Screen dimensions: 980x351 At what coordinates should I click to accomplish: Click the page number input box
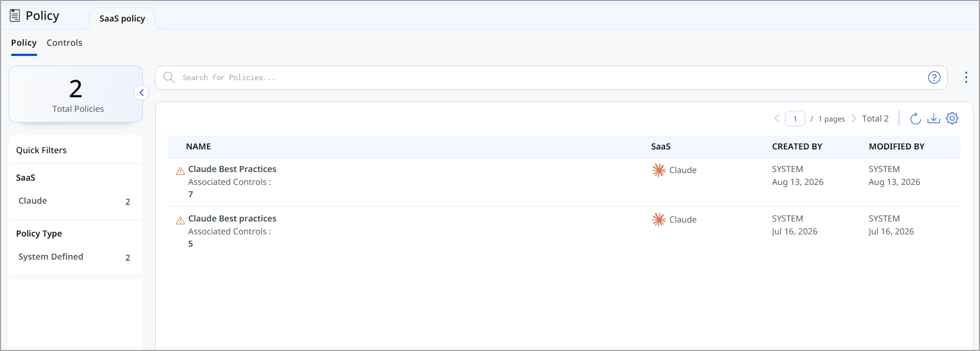pyautogui.click(x=795, y=118)
